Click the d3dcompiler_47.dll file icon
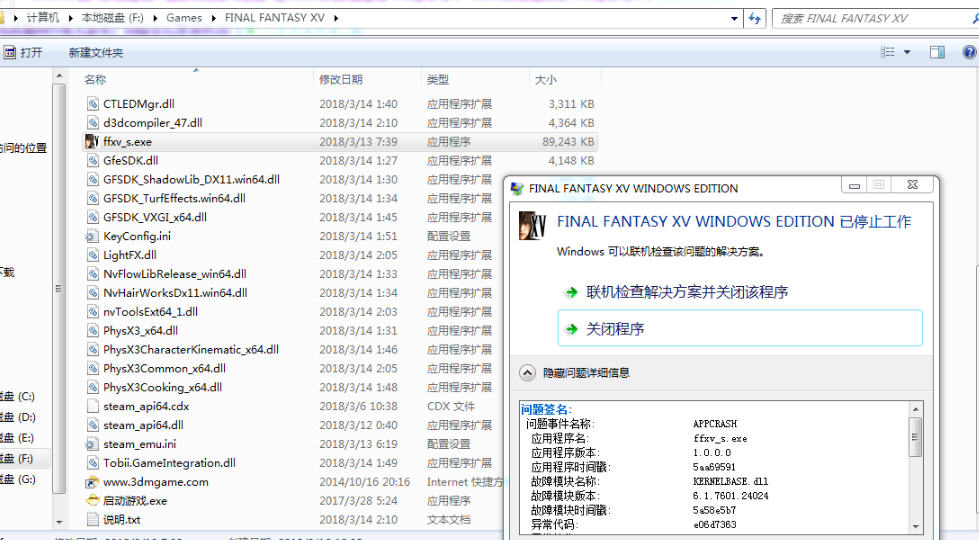 tap(92, 123)
